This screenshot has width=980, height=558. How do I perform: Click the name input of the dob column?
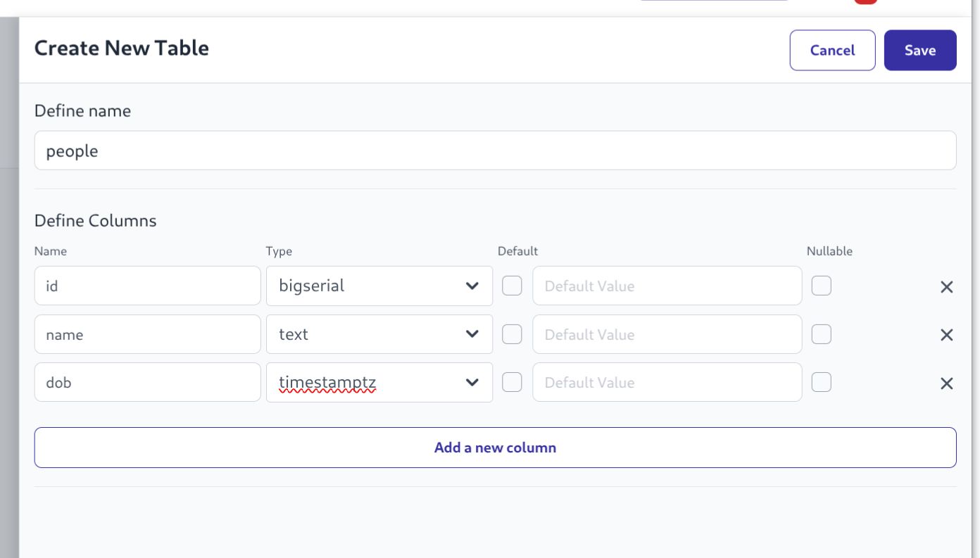pyautogui.click(x=147, y=382)
